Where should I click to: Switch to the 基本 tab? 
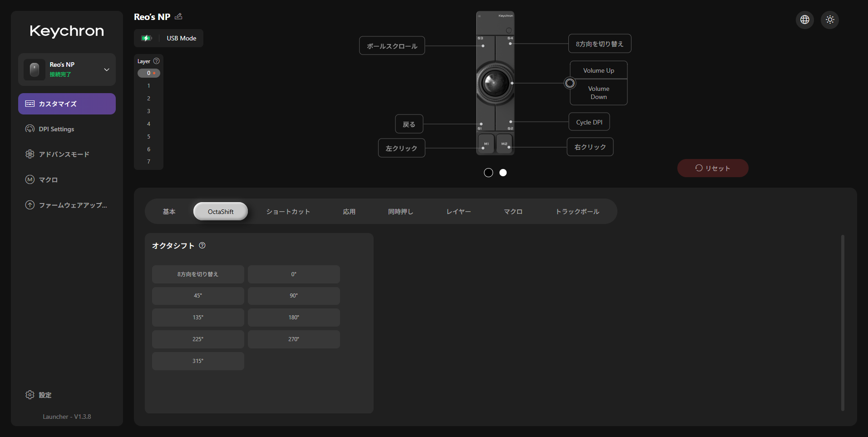point(169,212)
